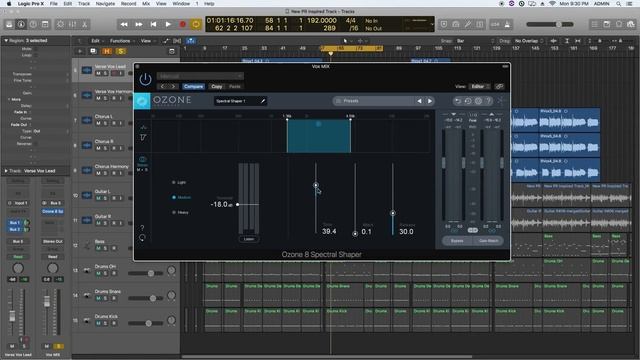
Task: Toggle the Count-in 1234 button
Action: coord(495,24)
